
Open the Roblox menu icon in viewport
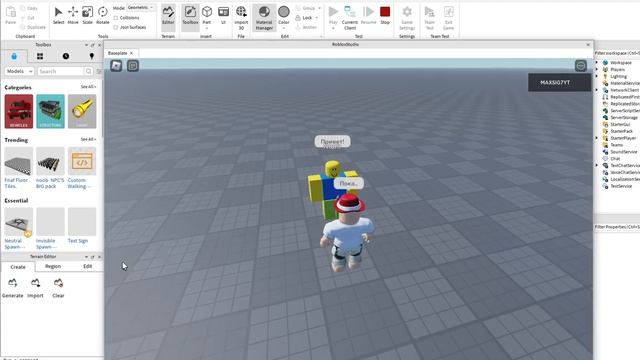(116, 66)
